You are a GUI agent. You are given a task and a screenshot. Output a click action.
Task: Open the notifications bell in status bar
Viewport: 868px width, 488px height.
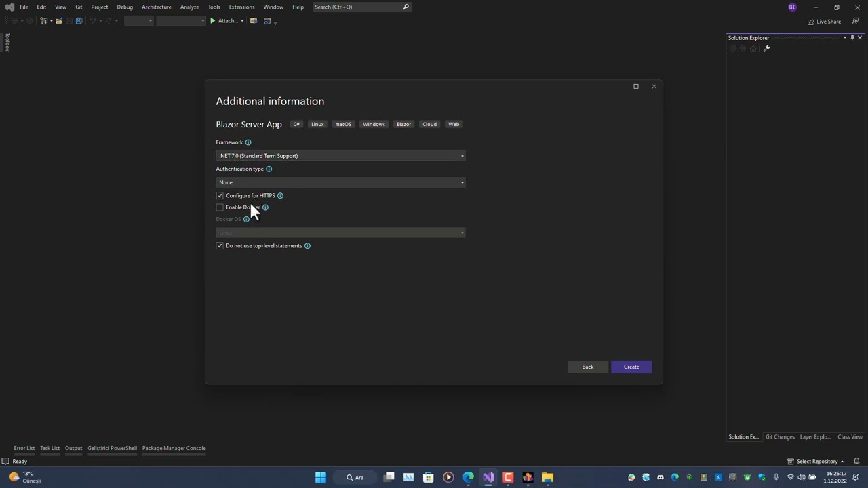click(856, 462)
